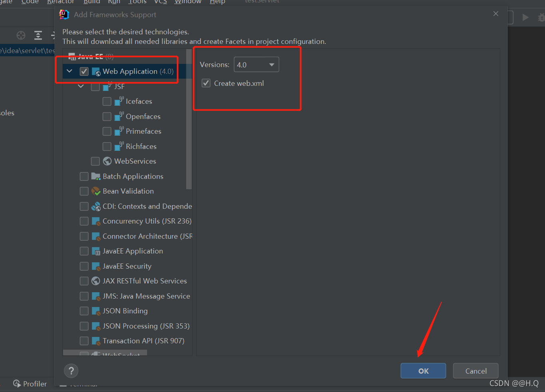Open the Build menu
This screenshot has width=545, height=392.
[92, 2]
